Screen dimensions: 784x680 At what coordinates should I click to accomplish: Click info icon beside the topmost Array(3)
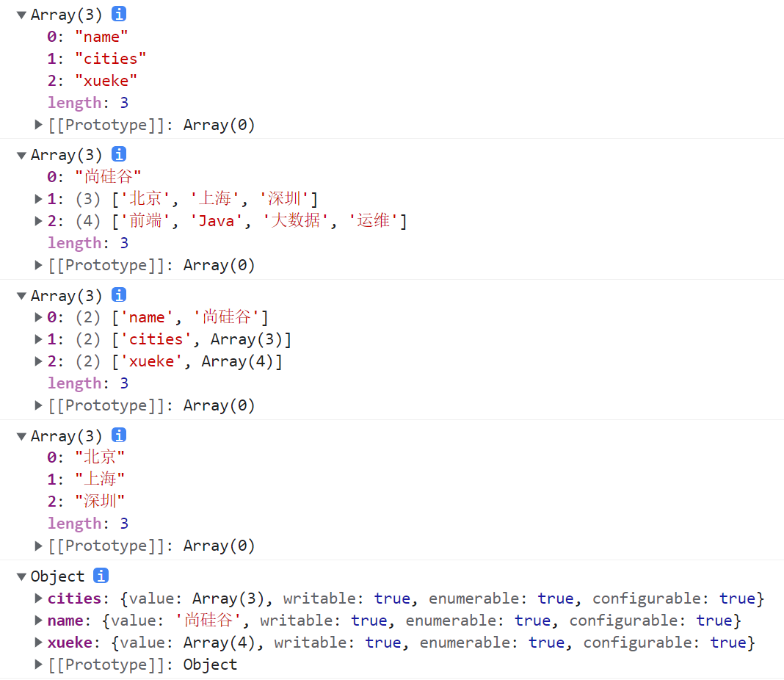coord(119,14)
